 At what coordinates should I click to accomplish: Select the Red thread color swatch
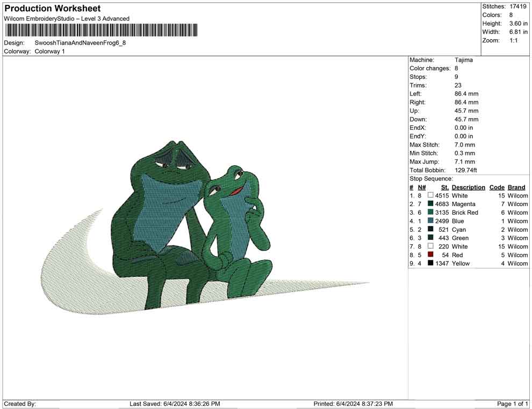tap(430, 254)
